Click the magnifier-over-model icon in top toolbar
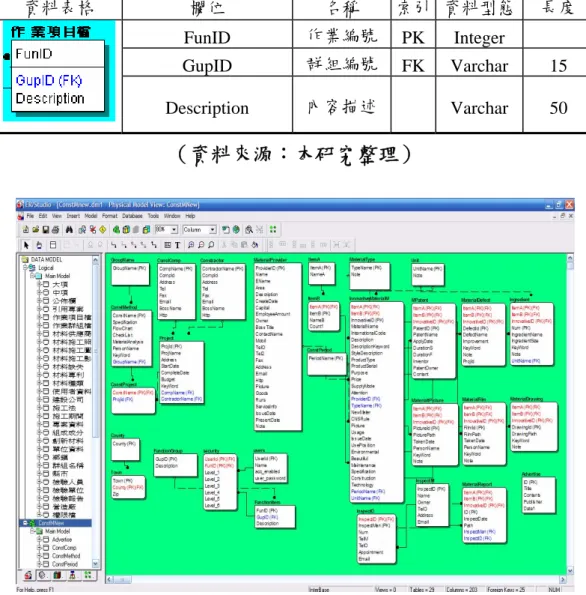Screen dimensions: 586x595 click(249, 229)
